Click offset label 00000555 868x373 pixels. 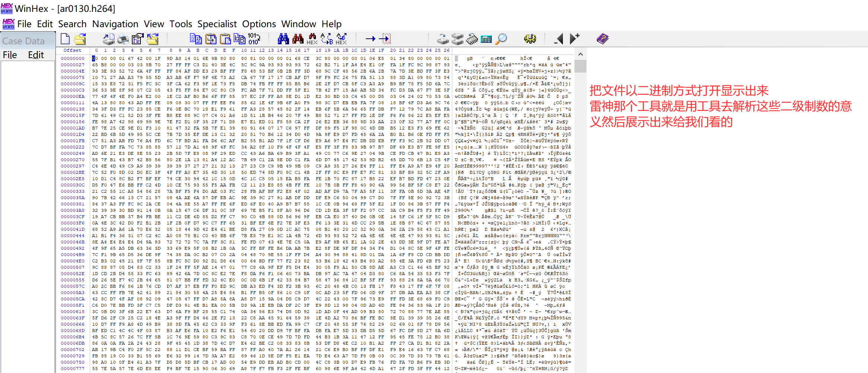(73, 280)
